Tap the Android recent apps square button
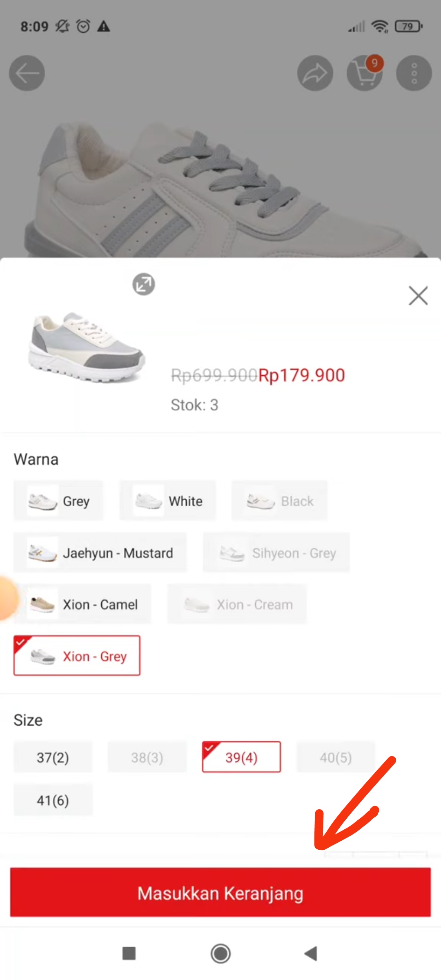Viewport: 441px width, 980px height. tap(130, 954)
